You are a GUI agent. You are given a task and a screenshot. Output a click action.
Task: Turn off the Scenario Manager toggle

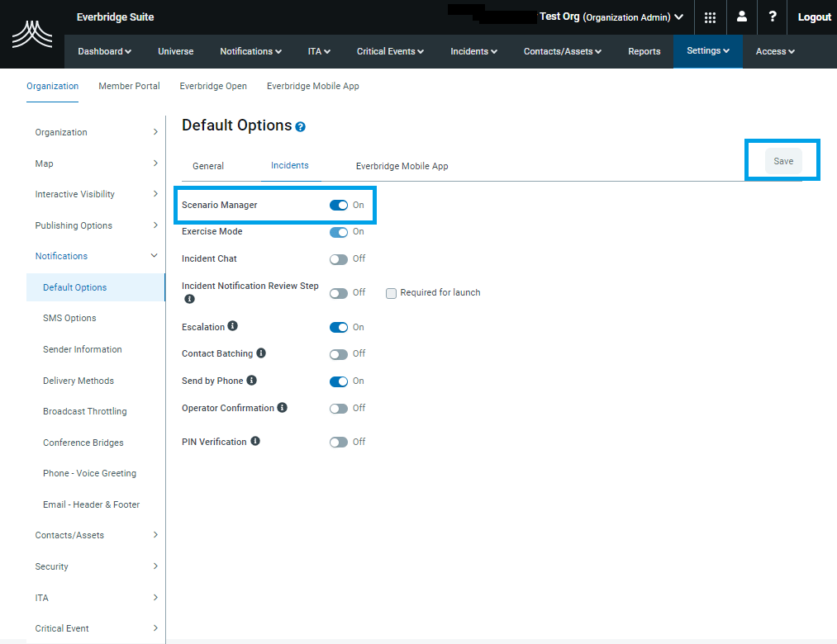pyautogui.click(x=338, y=205)
